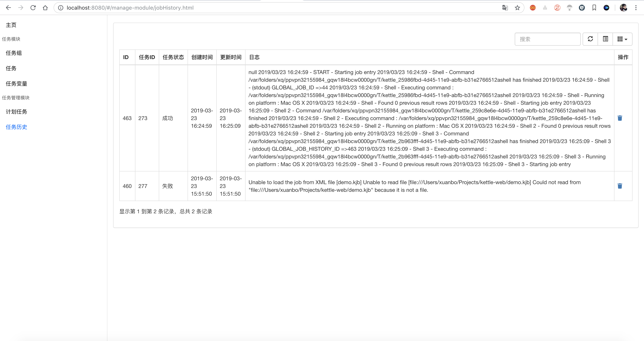The width and height of the screenshot is (644, 341).
Task: Delete job history record 463
Action: pos(620,118)
